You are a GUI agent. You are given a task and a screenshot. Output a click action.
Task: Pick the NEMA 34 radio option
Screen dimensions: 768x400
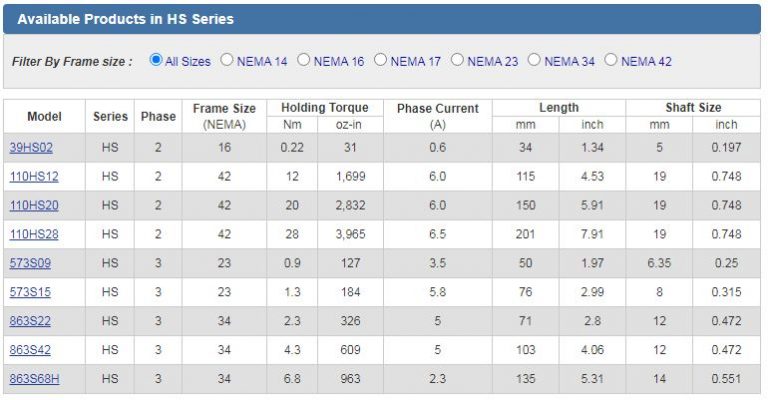tap(535, 60)
